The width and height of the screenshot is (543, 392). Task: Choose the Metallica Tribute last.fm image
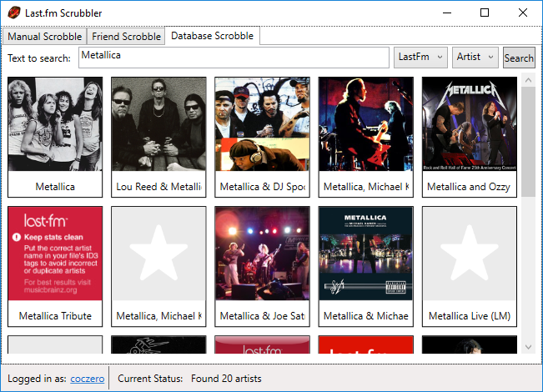[55, 254]
